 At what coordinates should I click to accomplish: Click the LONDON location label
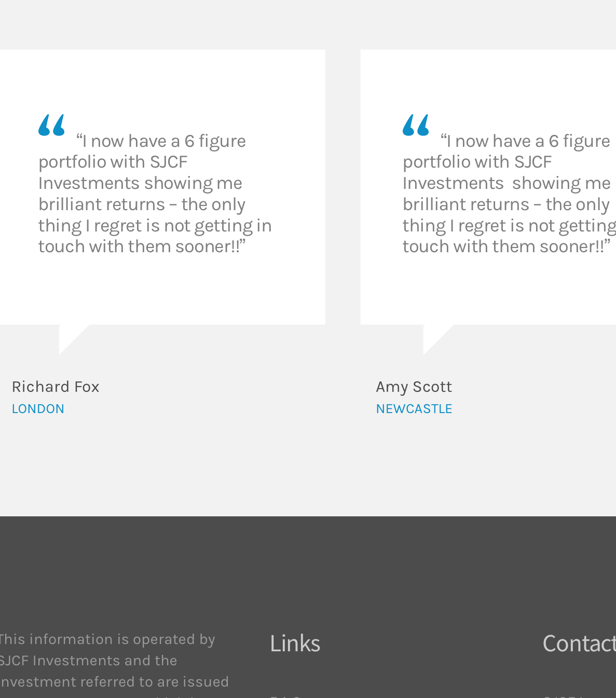coord(38,409)
